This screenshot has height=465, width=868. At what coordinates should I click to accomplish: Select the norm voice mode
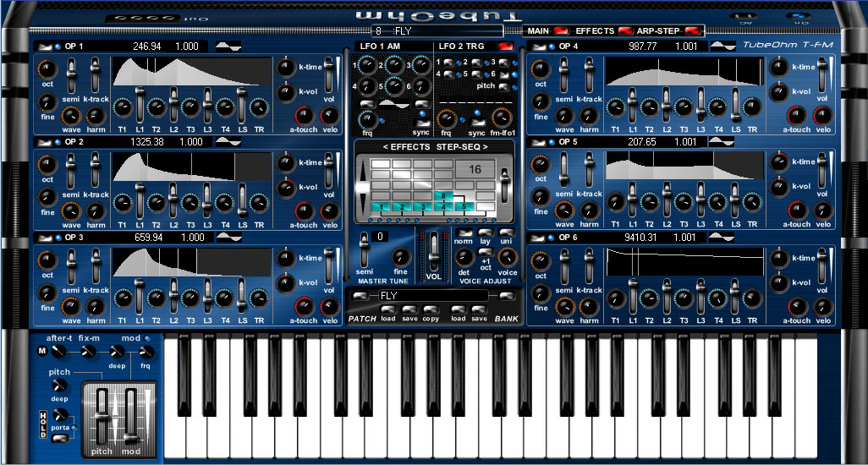[464, 232]
